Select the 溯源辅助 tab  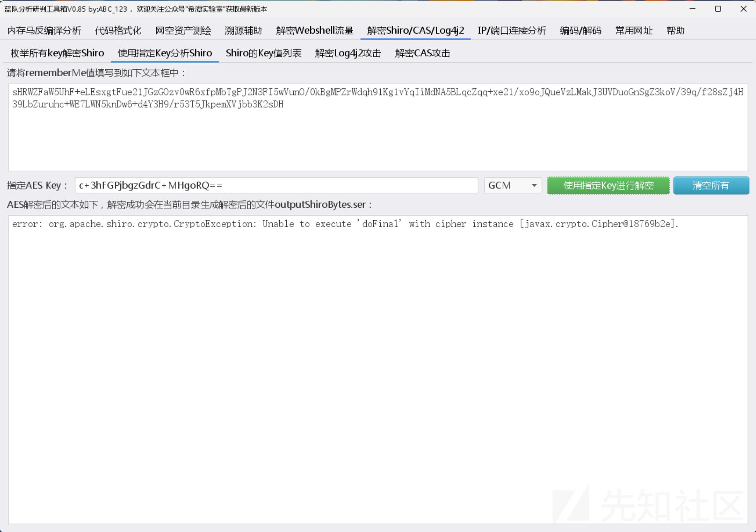(x=243, y=31)
